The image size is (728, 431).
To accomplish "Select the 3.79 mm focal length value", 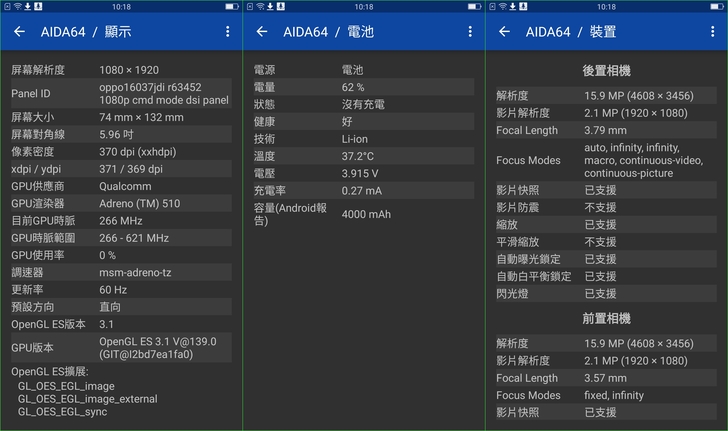I will pos(605,130).
